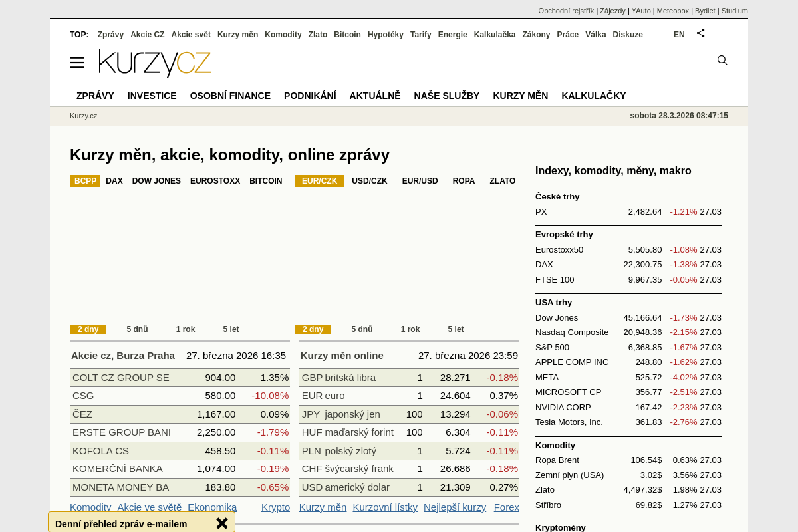Open Kurzovní lístky link
798x532 pixels.
point(385,507)
